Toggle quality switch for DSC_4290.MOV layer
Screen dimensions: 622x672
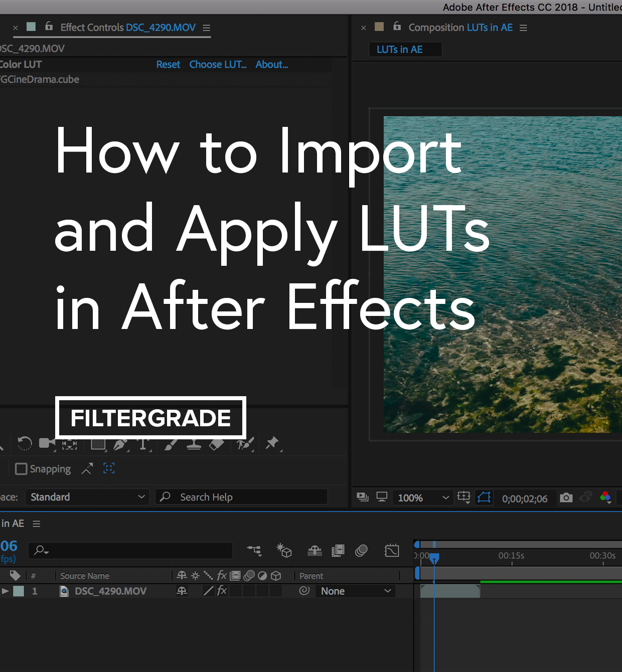pos(208,591)
